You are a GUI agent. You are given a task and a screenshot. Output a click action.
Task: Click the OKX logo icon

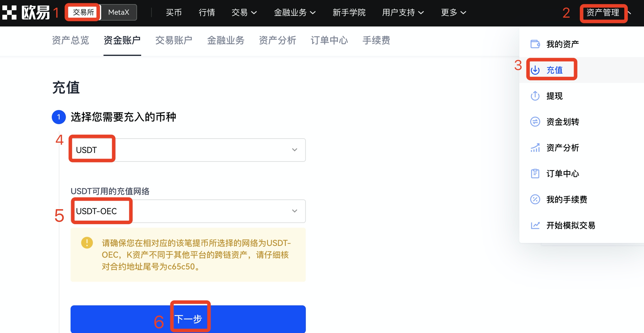tap(9, 12)
